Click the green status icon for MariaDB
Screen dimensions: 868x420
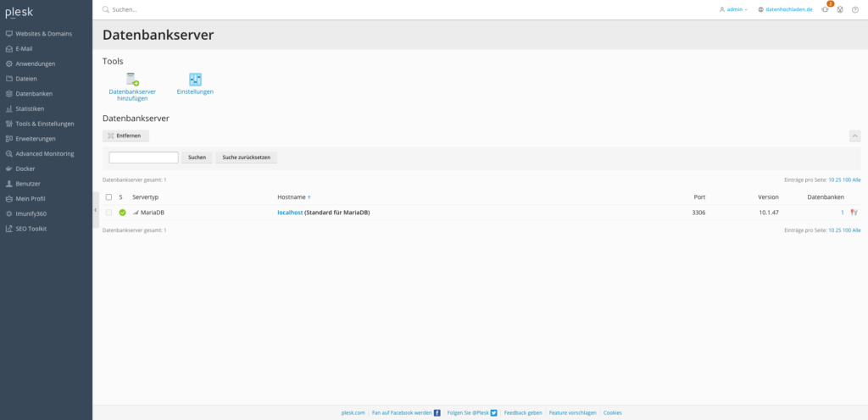point(122,213)
